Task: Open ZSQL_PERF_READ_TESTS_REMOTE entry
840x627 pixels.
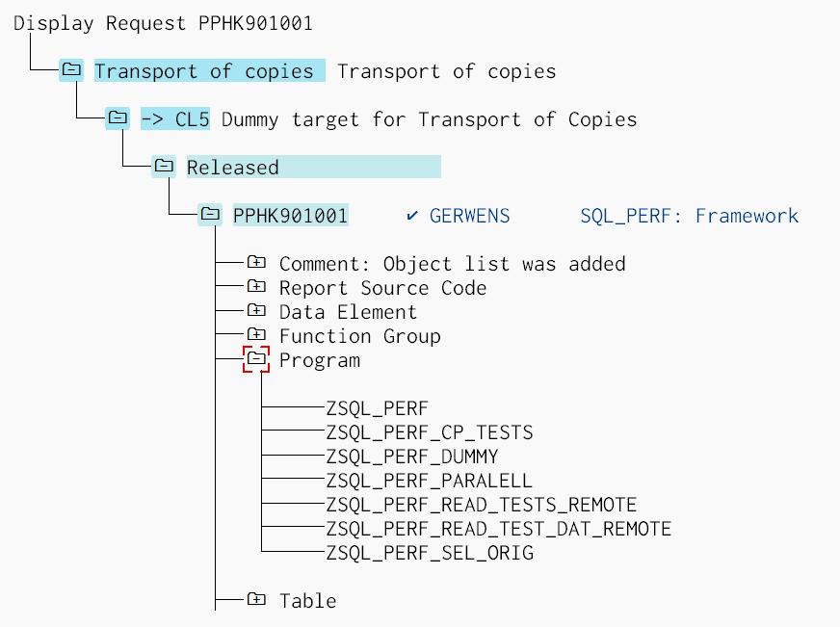Action: 482,505
